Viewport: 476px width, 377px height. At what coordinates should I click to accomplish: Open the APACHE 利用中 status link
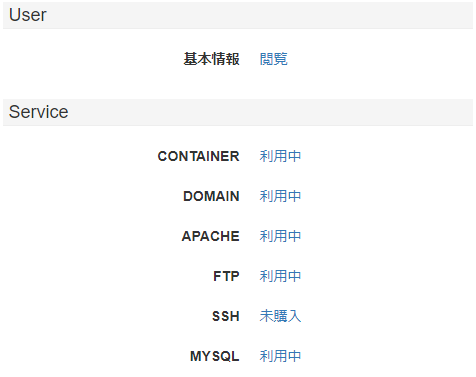pos(280,236)
